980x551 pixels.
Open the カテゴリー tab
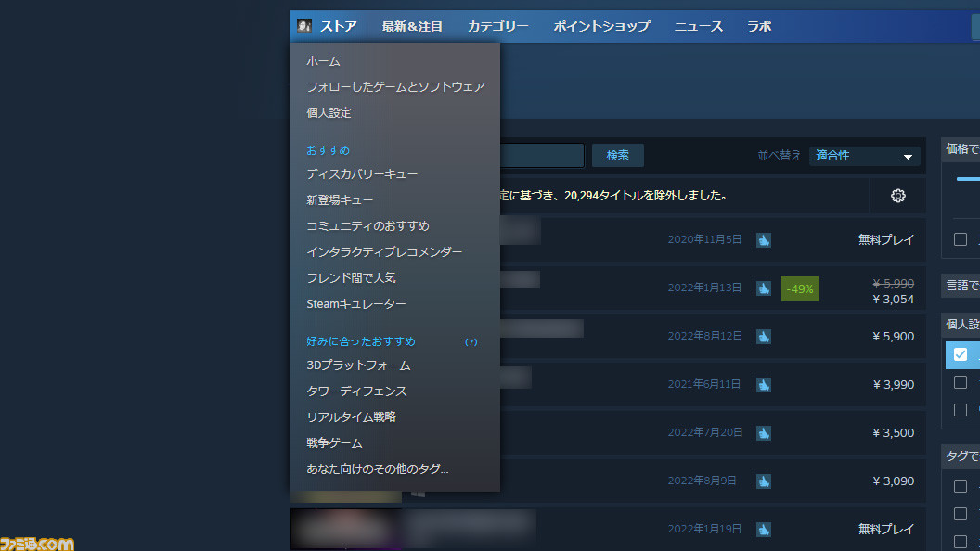pyautogui.click(x=498, y=26)
